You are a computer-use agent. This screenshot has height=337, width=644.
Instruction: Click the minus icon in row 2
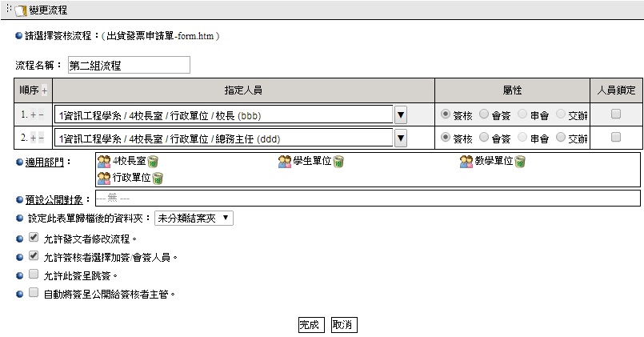pos(41,138)
